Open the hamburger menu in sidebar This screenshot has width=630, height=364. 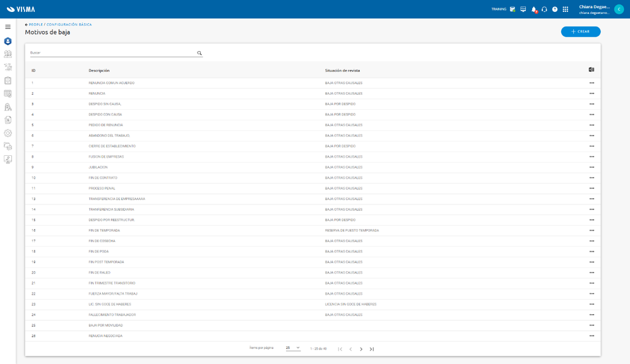8,27
